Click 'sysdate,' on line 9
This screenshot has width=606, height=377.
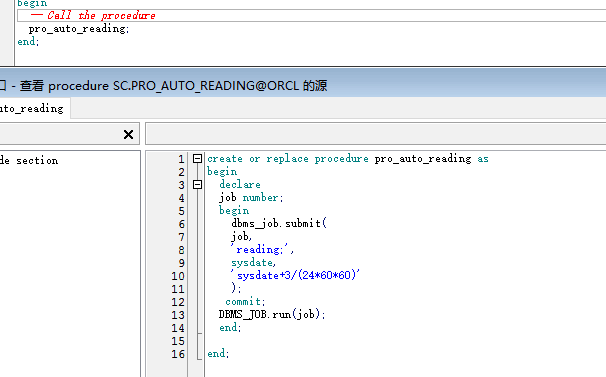tap(254, 263)
